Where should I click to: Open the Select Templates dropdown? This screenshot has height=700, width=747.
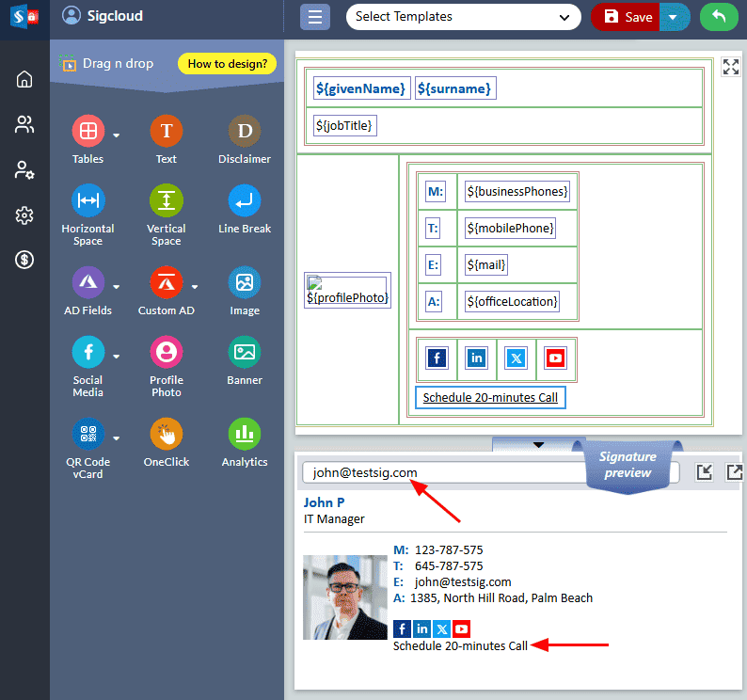point(463,17)
